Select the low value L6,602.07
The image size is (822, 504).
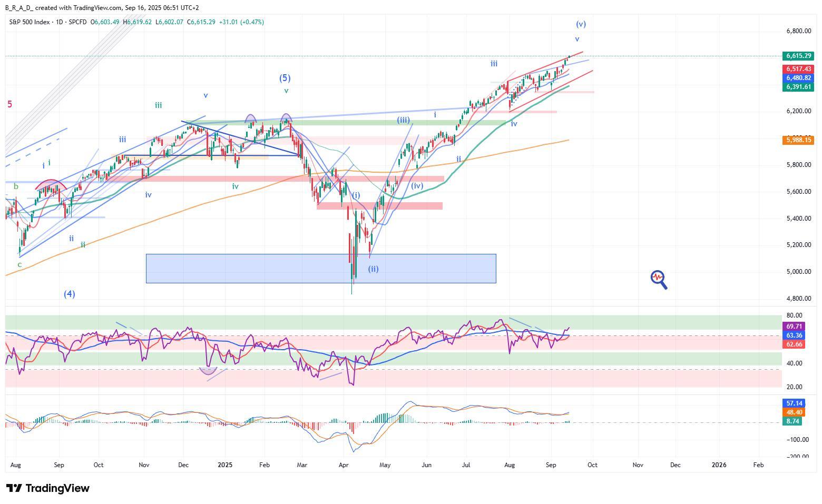pyautogui.click(x=170, y=22)
